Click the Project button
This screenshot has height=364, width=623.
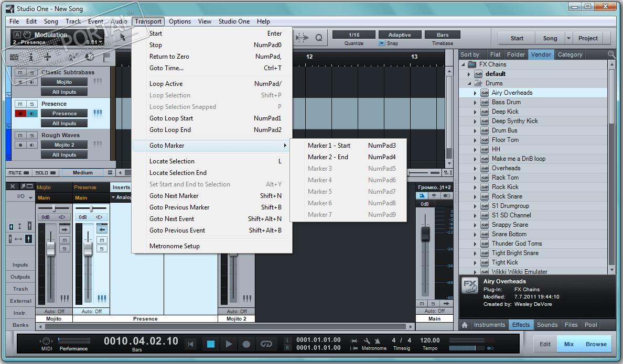588,38
